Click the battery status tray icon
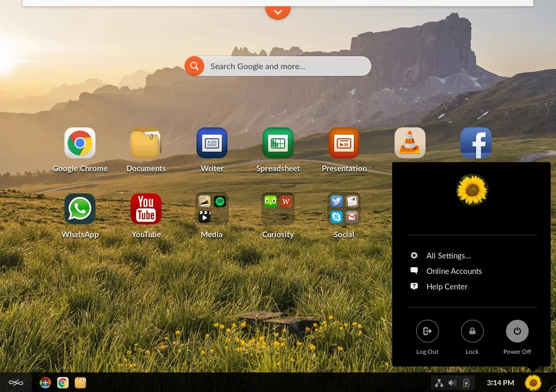 coord(466,383)
